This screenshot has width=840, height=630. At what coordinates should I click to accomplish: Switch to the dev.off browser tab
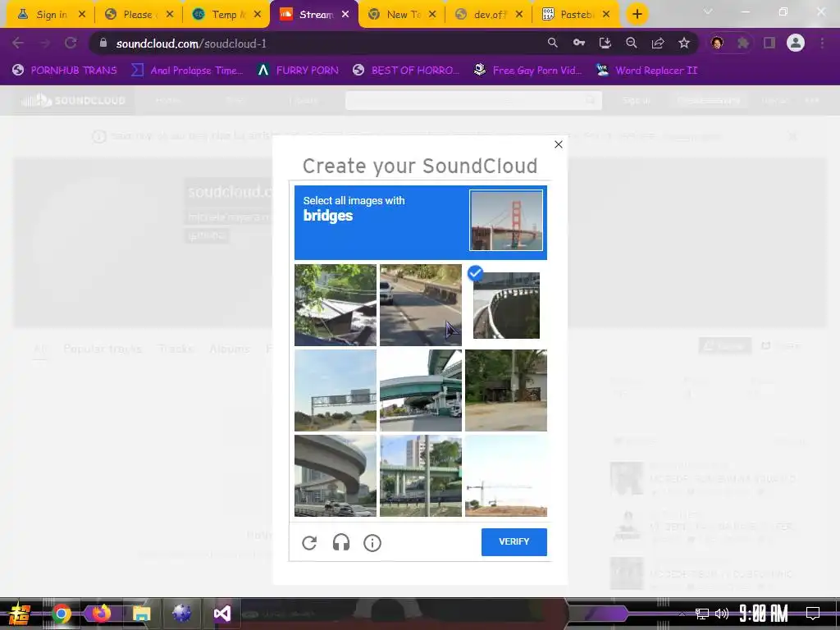click(489, 15)
